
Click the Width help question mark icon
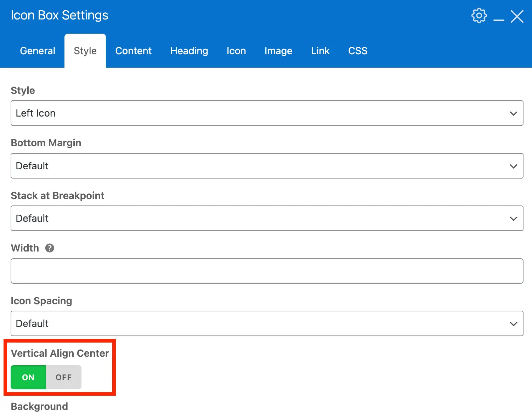point(50,248)
